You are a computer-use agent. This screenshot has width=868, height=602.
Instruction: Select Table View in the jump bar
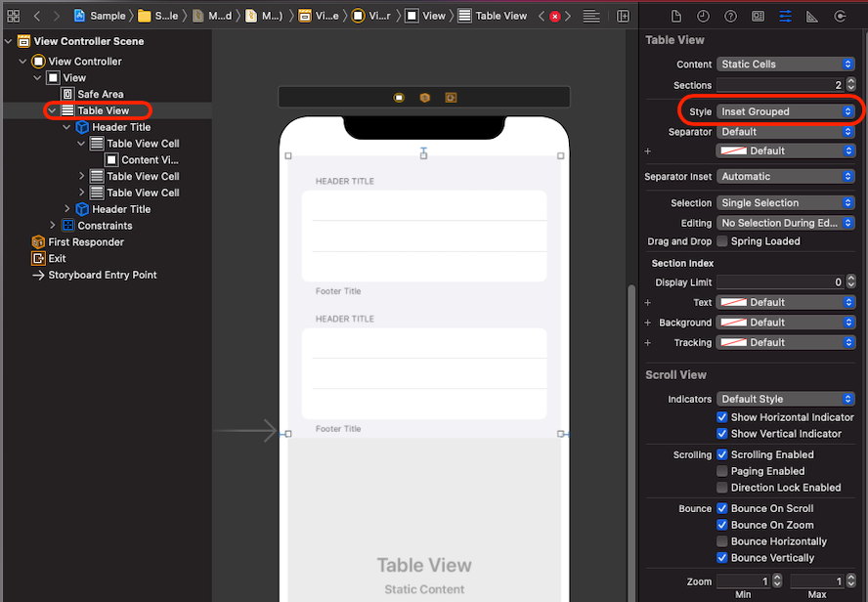493,16
